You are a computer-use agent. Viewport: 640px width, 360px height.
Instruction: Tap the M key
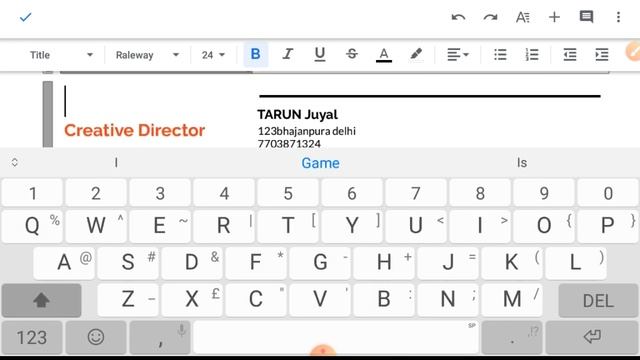pos(512,299)
